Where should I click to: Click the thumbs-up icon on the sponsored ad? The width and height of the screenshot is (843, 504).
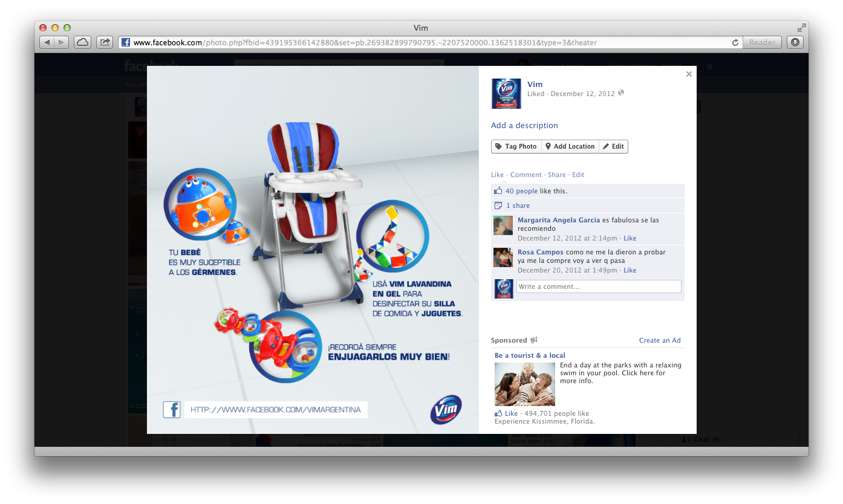[498, 413]
